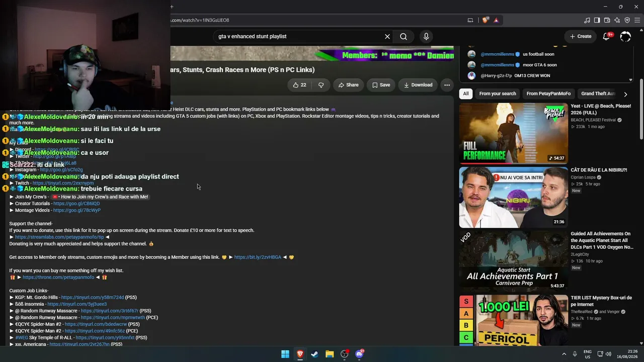Click the browser address bar URL

tap(200, 20)
